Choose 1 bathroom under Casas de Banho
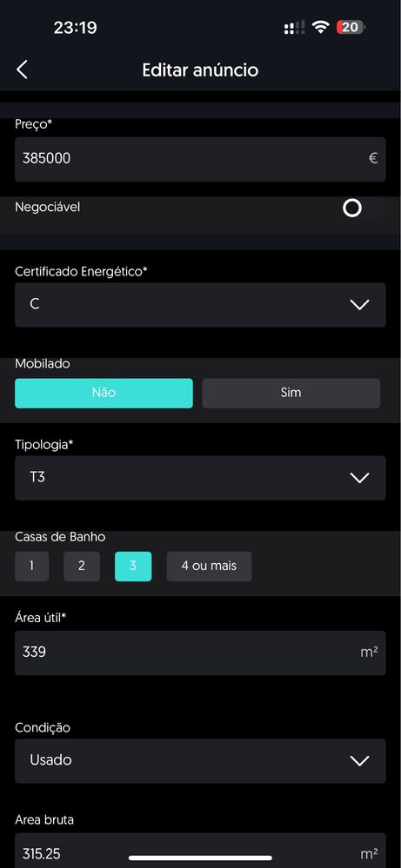 (31, 567)
